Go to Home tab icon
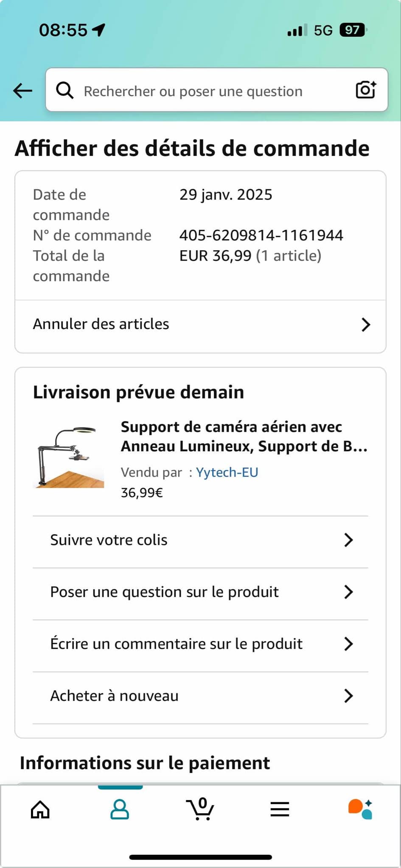Screen dimensions: 401x868 (40, 810)
